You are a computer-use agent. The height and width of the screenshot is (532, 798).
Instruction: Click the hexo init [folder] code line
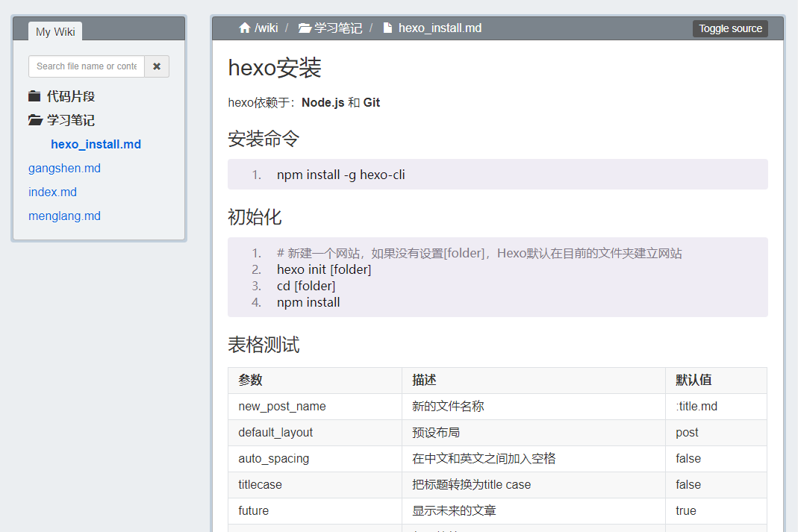[x=324, y=269]
